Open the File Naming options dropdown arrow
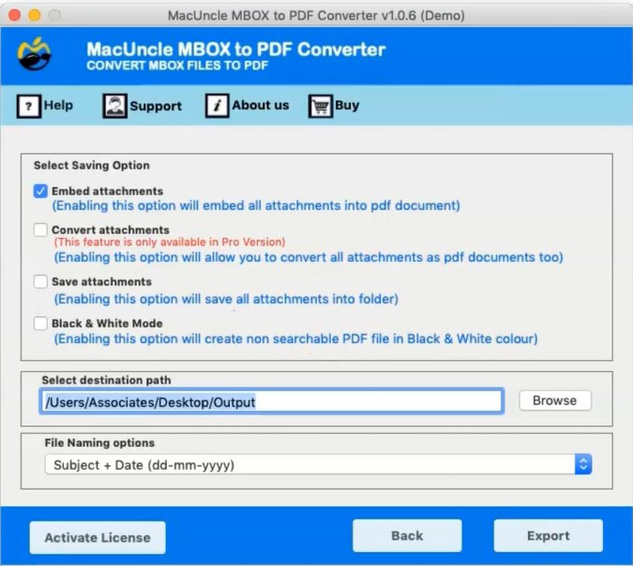Viewport: 633px width, 566px height. point(583,465)
